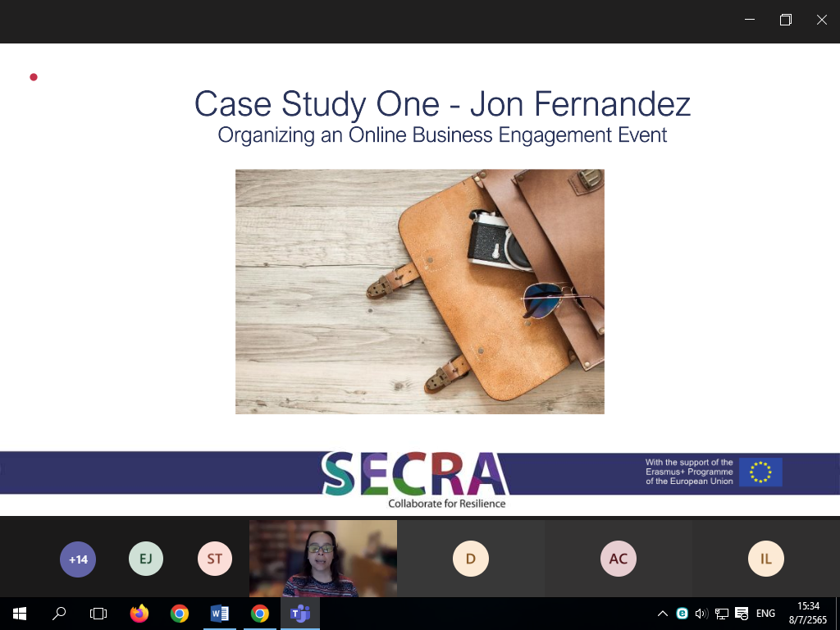Select participant tile D
The image size is (840, 630).
471,558
